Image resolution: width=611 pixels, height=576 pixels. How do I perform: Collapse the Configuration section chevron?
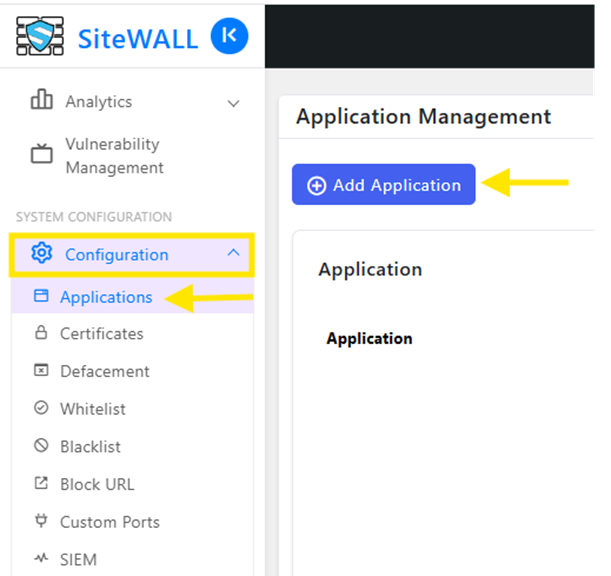pyautogui.click(x=233, y=252)
